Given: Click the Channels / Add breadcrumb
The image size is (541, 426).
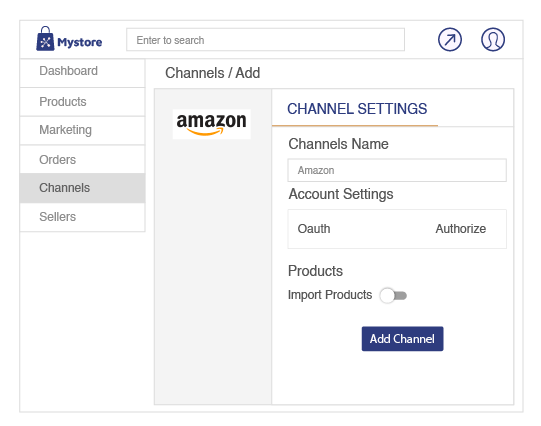Looking at the screenshot, I should click(213, 73).
